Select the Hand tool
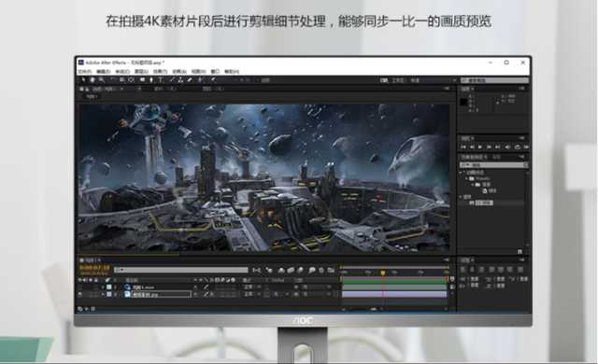Image resolution: width=598 pixels, height=364 pixels. coord(92,80)
